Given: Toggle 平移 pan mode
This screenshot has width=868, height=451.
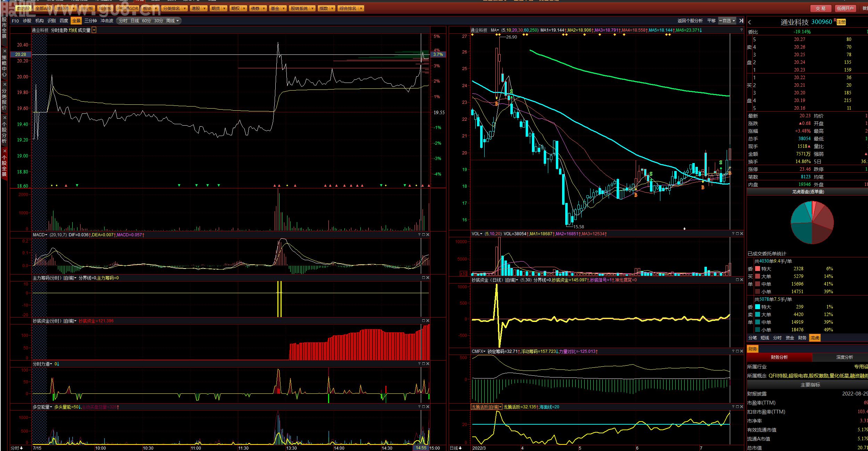Looking at the screenshot, I should click(x=711, y=21).
